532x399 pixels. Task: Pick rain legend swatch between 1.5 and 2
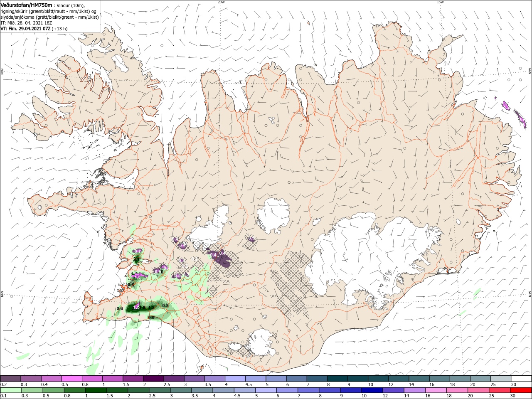117,390
